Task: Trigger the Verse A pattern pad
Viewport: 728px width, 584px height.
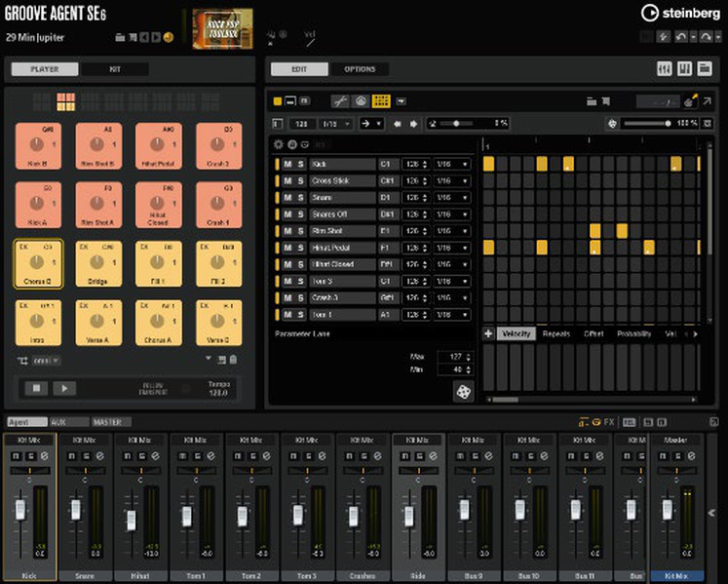Action: [x=98, y=323]
